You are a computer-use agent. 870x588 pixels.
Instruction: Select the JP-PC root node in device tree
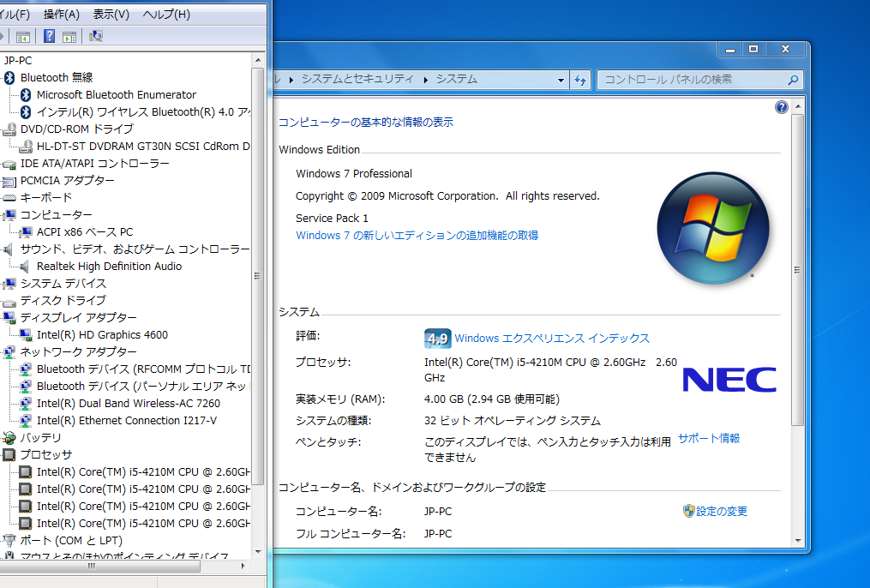(18, 61)
